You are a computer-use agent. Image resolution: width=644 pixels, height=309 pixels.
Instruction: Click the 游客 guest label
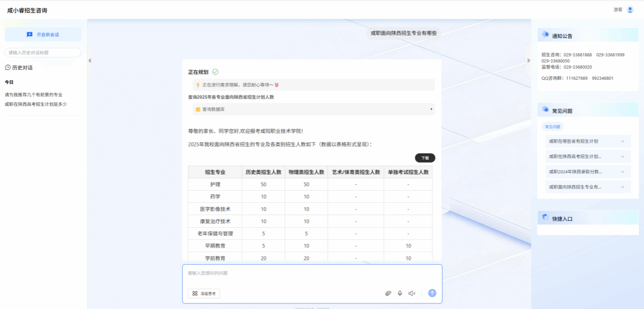point(618,10)
